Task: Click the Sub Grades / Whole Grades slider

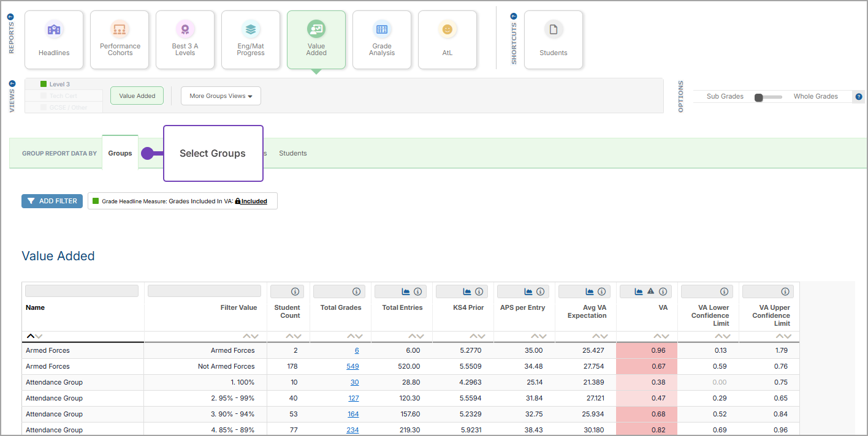Action: (769, 97)
